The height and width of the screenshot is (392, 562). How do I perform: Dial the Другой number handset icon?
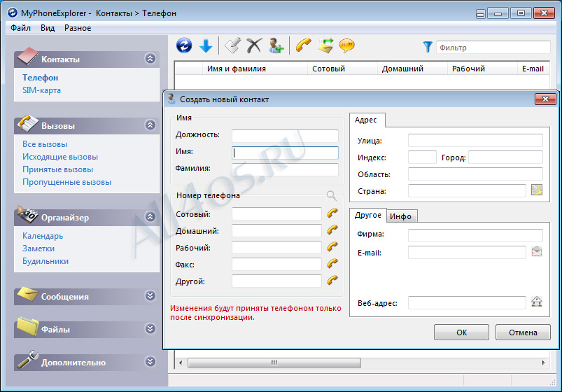coord(332,280)
